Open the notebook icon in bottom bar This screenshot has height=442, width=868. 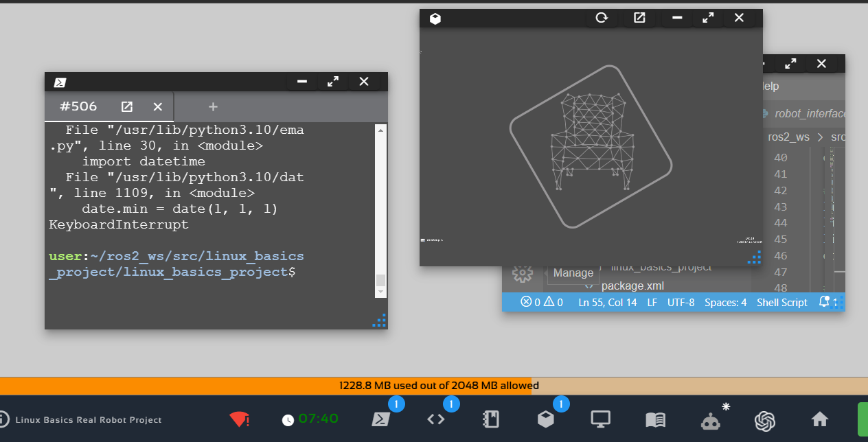point(491,419)
